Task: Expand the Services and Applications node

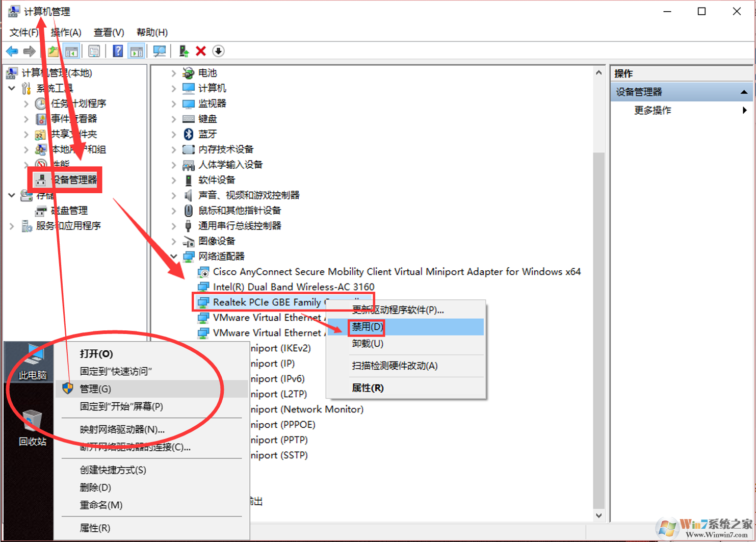Action: (x=12, y=226)
